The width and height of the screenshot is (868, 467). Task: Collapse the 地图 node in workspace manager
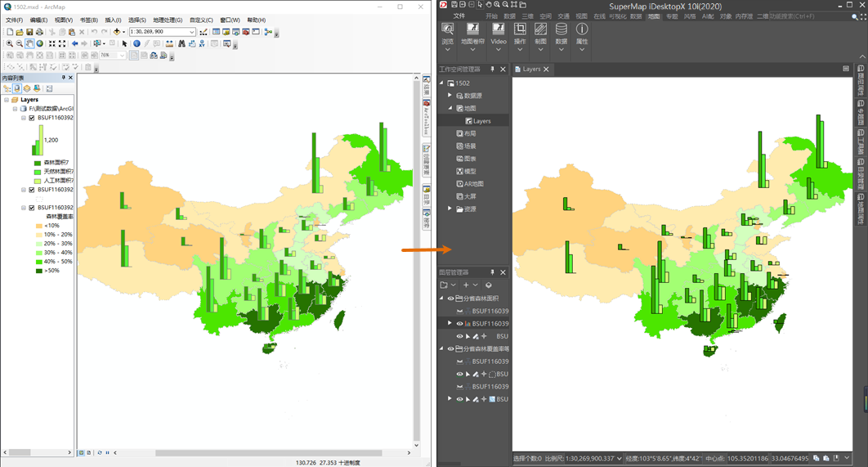tap(449, 108)
